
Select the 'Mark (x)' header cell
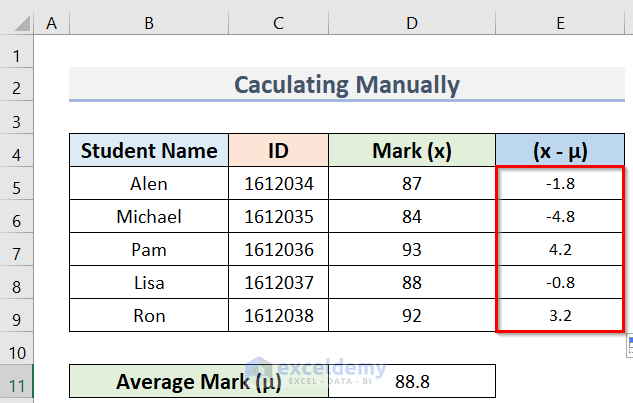point(411,151)
